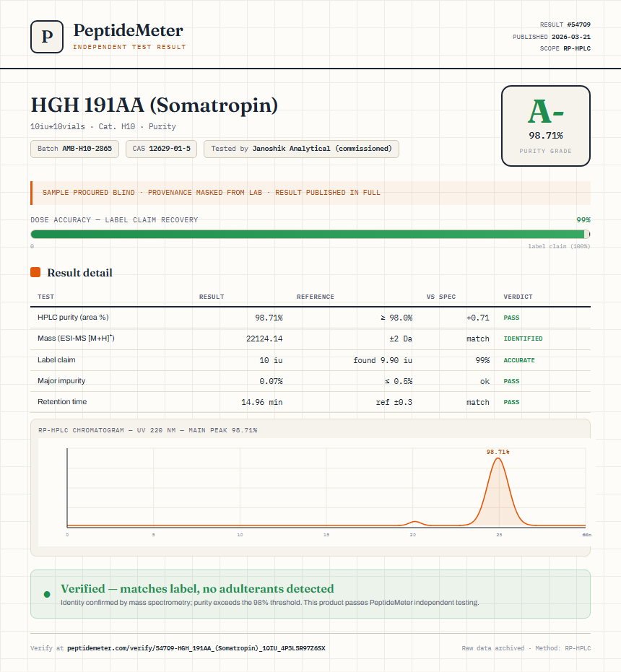Click the 14.96 min retention time value
Screen dimensions: 621x672
(x=261, y=402)
